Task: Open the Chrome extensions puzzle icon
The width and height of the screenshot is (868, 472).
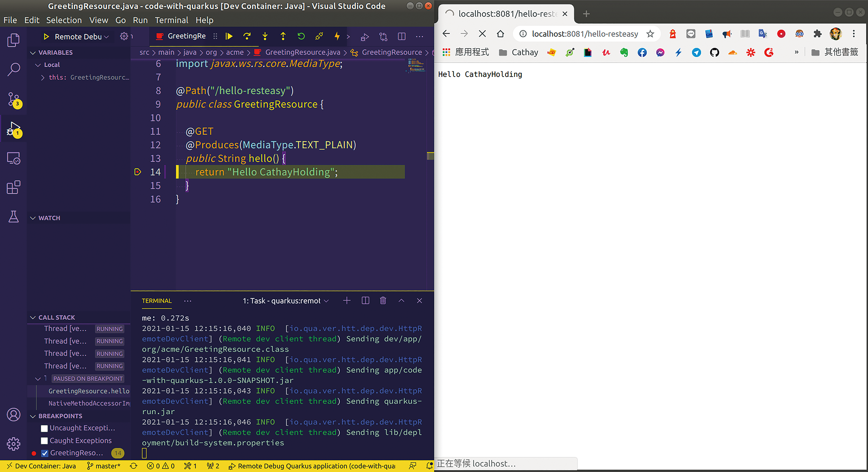Action: [817, 34]
